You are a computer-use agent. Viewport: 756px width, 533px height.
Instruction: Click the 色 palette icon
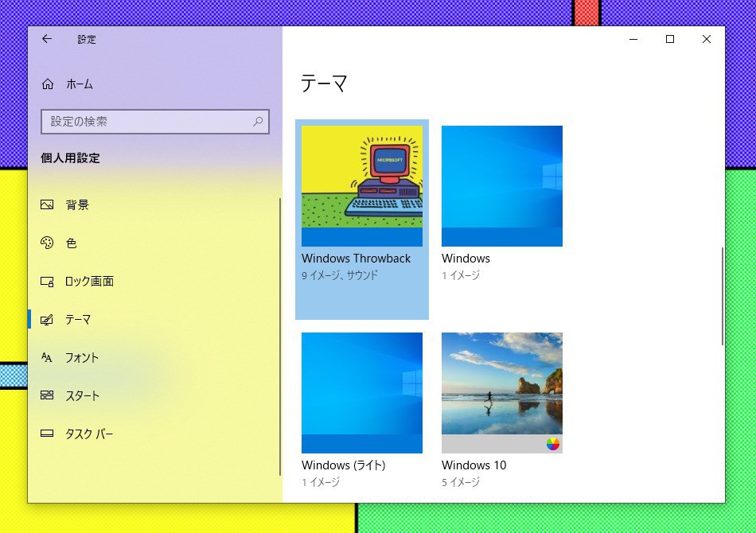pos(47,243)
